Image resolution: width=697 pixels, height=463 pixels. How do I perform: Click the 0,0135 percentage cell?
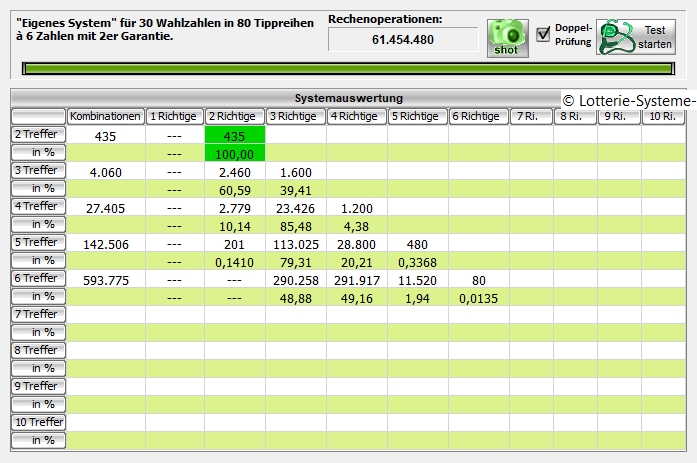click(x=479, y=299)
